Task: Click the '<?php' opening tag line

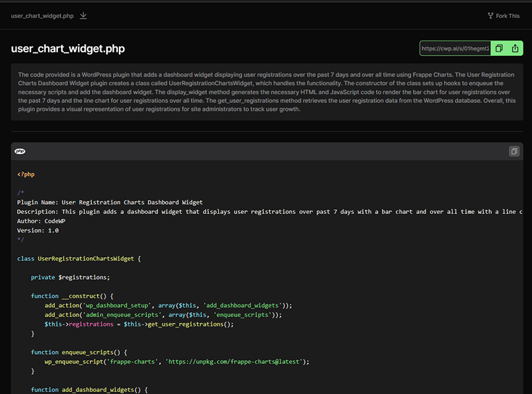Action: 26,174
